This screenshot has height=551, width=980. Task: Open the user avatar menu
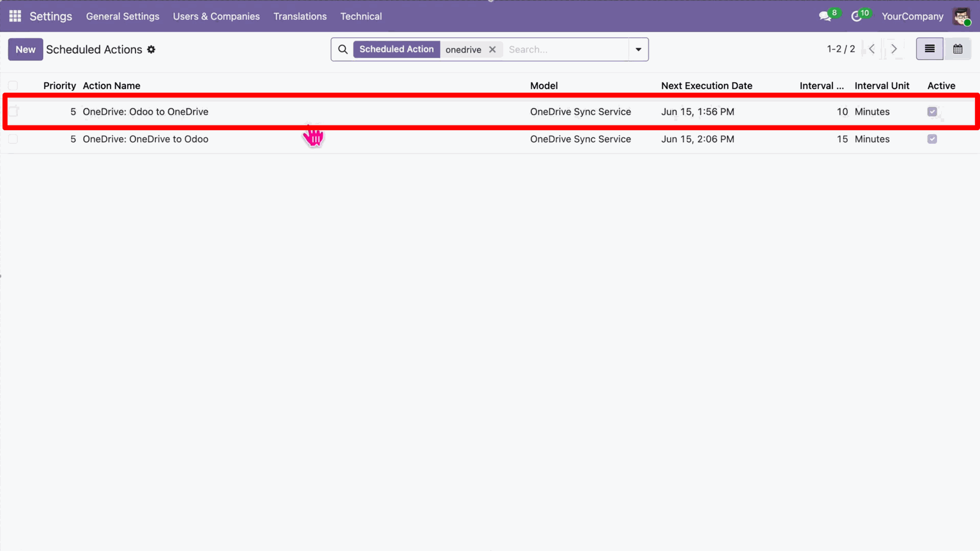coord(962,16)
